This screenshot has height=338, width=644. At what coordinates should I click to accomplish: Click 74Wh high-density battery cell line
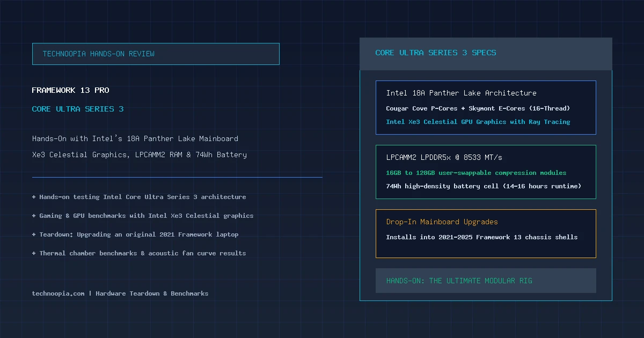coord(484,186)
